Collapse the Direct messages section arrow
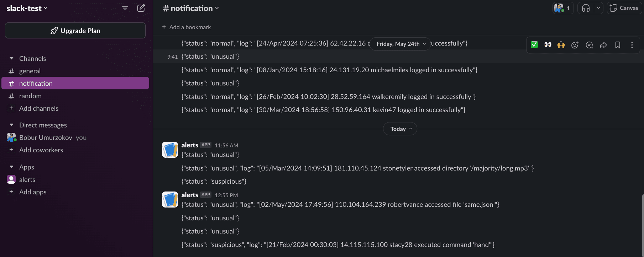Image resolution: width=644 pixels, height=257 pixels. 11,125
